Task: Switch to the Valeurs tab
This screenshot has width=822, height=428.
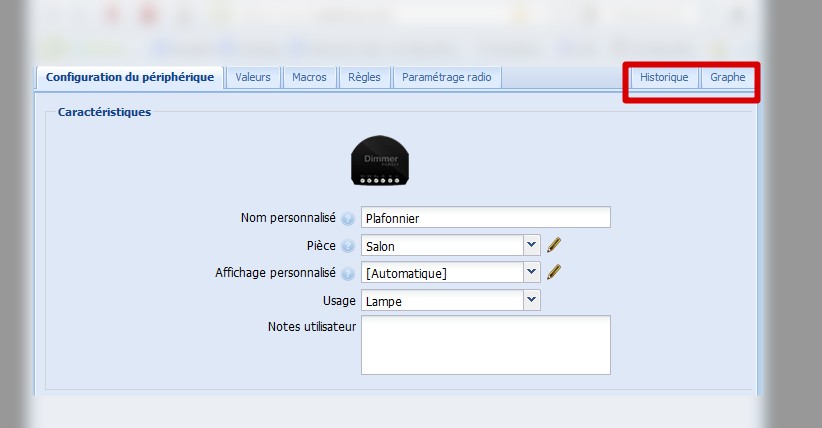Action: [x=253, y=77]
